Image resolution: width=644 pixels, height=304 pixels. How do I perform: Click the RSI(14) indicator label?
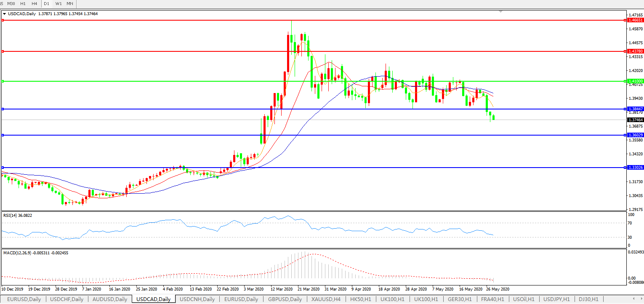[x=18, y=216]
